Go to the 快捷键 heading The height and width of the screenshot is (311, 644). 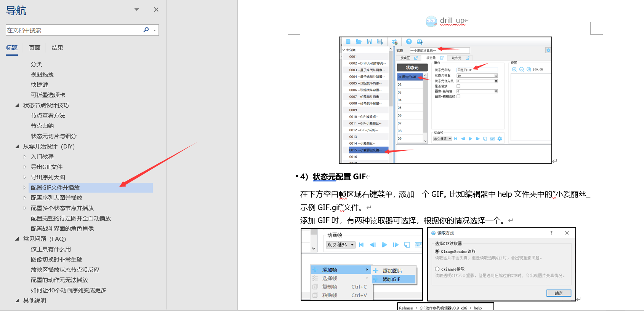click(x=40, y=85)
